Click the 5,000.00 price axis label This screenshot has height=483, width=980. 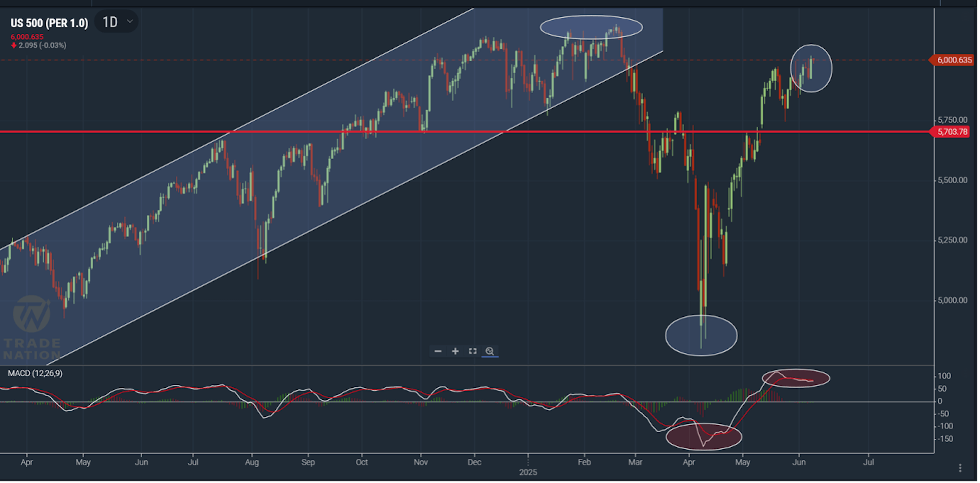coord(953,301)
